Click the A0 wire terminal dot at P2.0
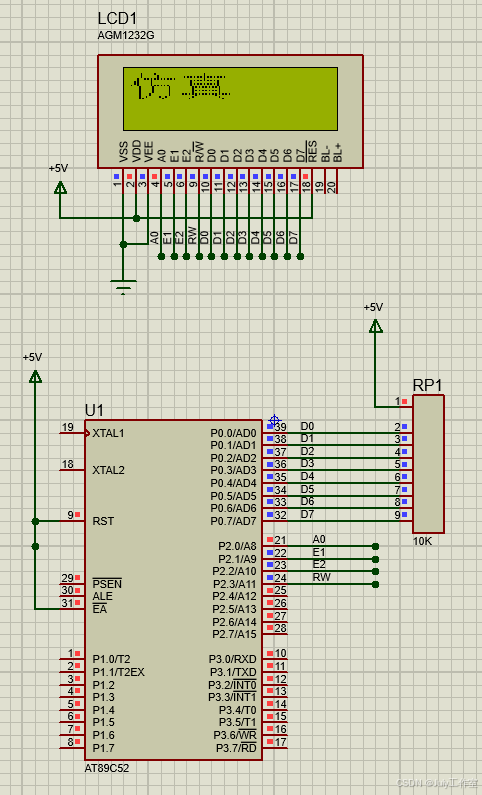Screen dimensions: 482x795 (x=375, y=547)
